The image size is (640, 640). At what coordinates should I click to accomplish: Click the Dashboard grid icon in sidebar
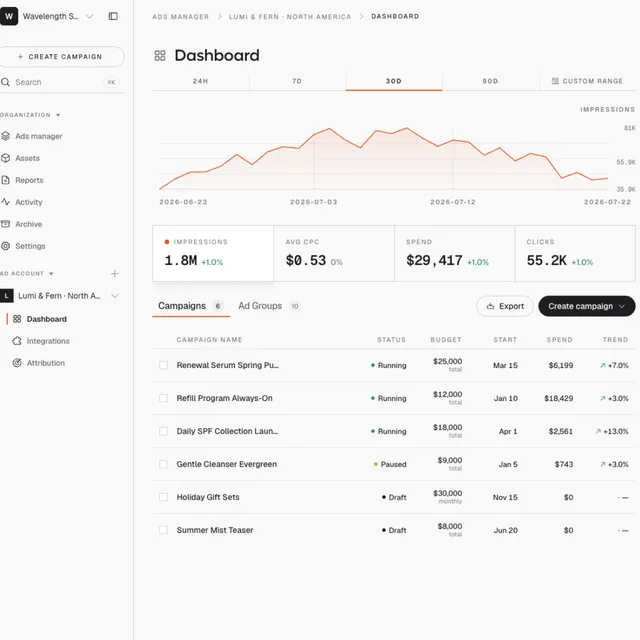click(x=17, y=319)
